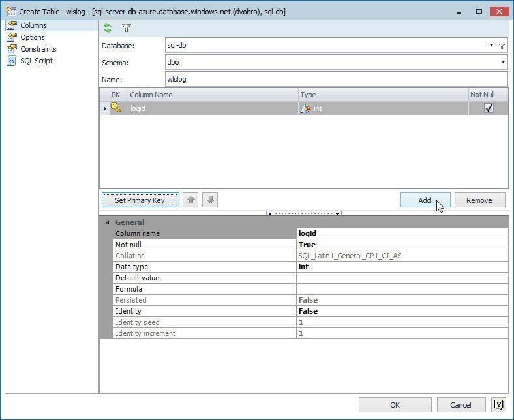The image size is (514, 420).
Task: Move column up with arrow button
Action: point(190,200)
